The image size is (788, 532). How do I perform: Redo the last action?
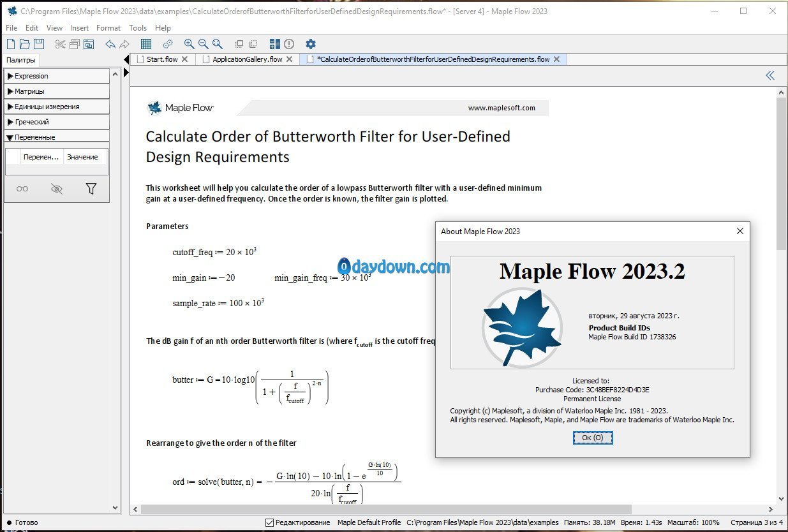[x=124, y=44]
